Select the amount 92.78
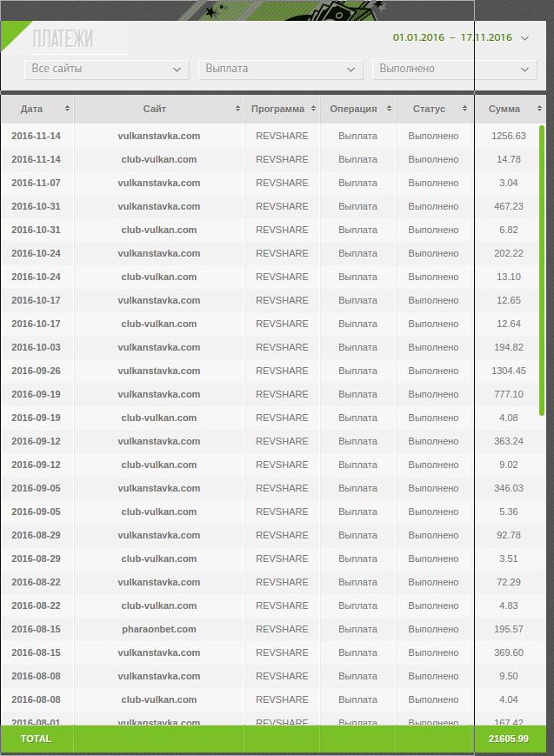The height and width of the screenshot is (756, 554). (509, 536)
